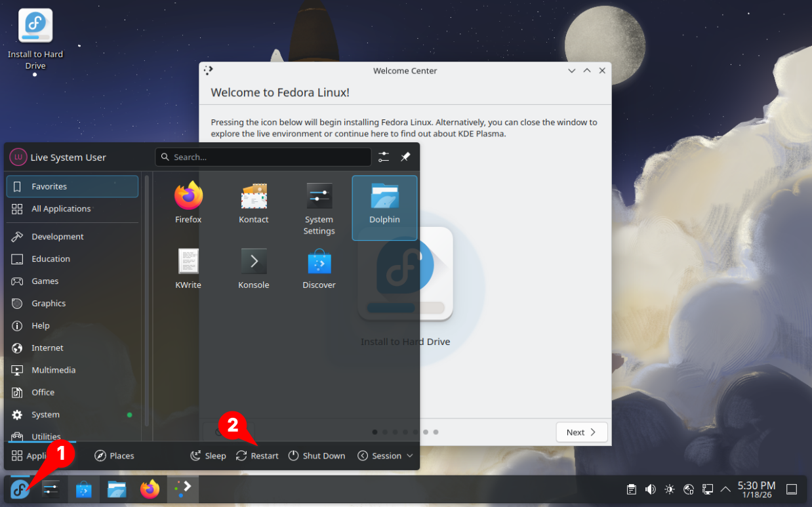This screenshot has width=812, height=507.
Task: Start the Konsole terminal
Action: 253,268
